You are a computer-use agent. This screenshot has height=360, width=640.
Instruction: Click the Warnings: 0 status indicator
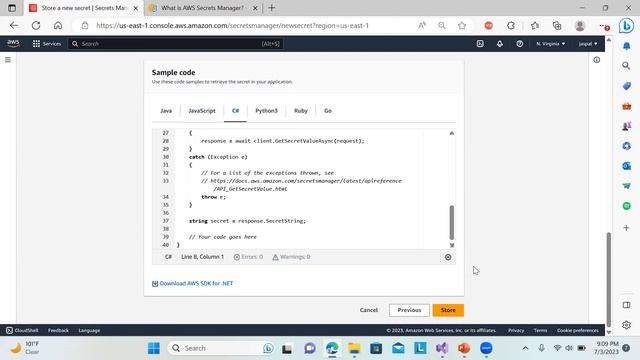291,257
